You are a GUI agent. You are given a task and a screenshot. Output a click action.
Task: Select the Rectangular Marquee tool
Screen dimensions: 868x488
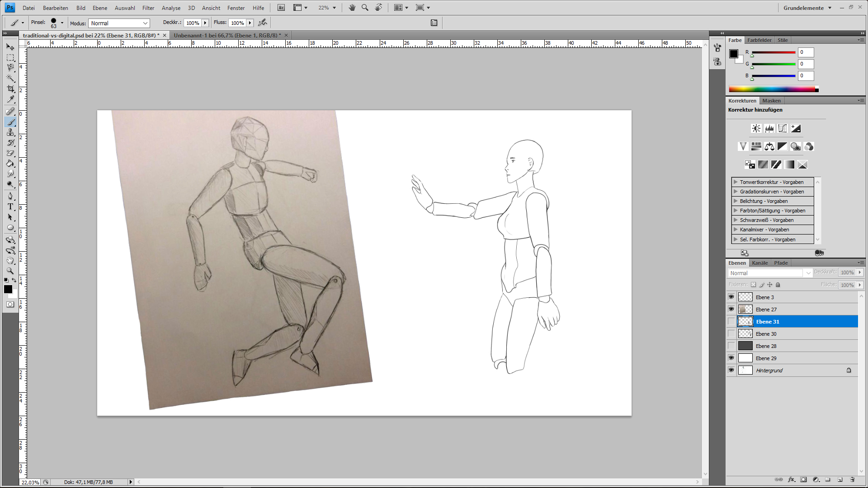10,57
